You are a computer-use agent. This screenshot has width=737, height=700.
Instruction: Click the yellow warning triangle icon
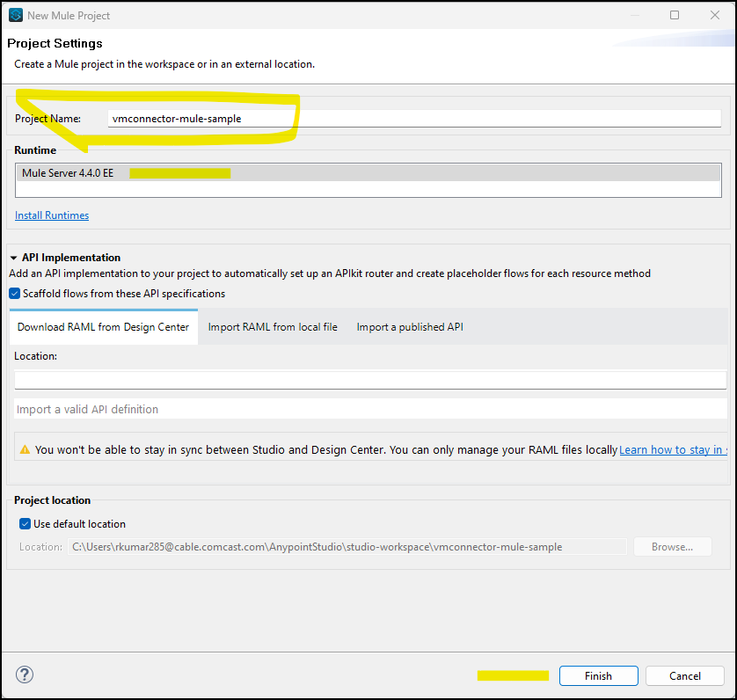click(x=25, y=449)
